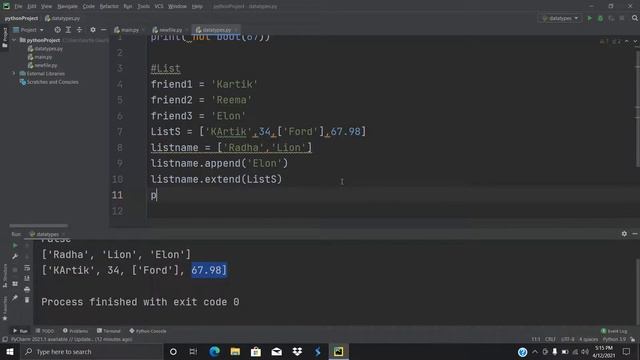Open the Help menu
This screenshot has height=360, width=640.
[x=198, y=7]
